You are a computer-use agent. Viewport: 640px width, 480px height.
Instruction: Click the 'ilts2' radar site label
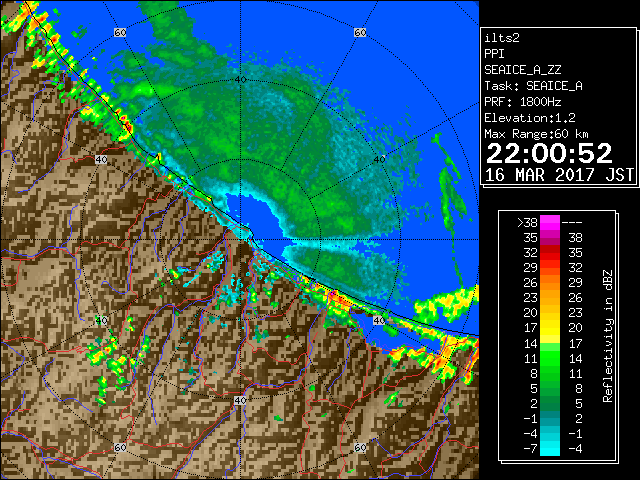[x=502, y=38]
